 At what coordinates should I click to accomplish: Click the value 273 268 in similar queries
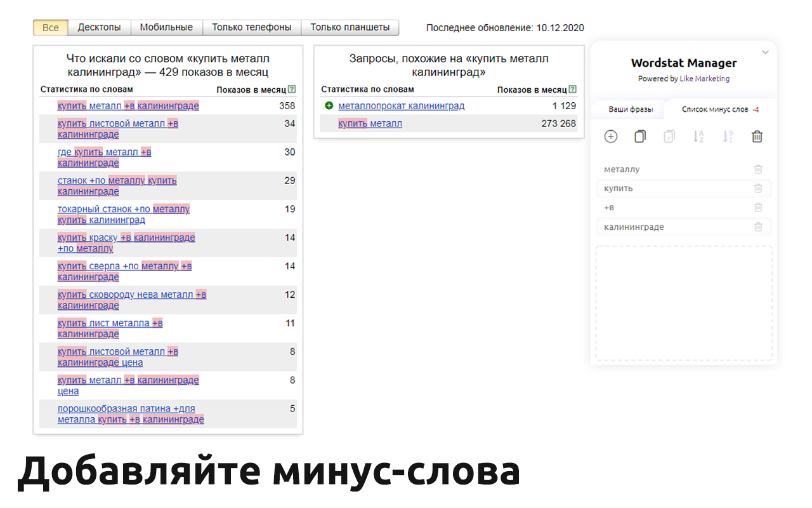click(x=559, y=124)
